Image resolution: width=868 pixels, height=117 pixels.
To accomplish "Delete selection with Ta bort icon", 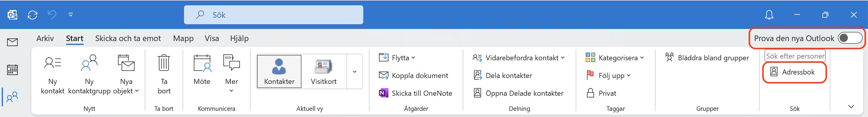I will (x=164, y=63).
